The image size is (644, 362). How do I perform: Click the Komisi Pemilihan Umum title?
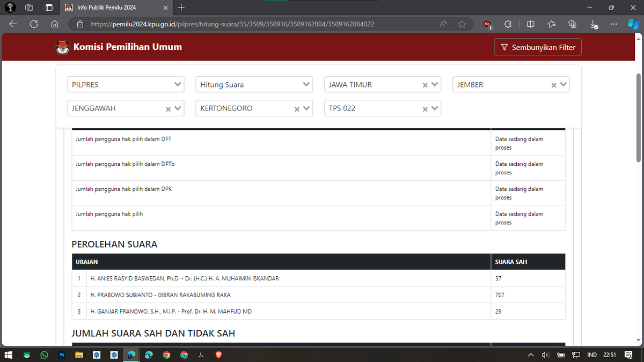128,47
